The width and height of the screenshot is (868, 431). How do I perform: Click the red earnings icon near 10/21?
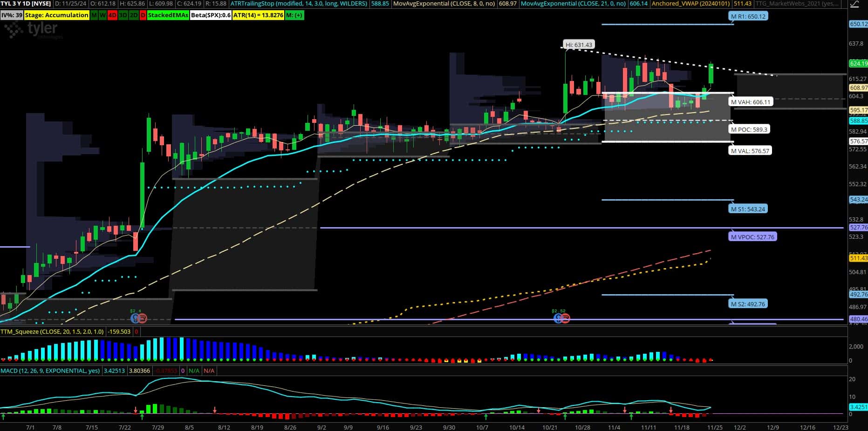click(x=565, y=318)
